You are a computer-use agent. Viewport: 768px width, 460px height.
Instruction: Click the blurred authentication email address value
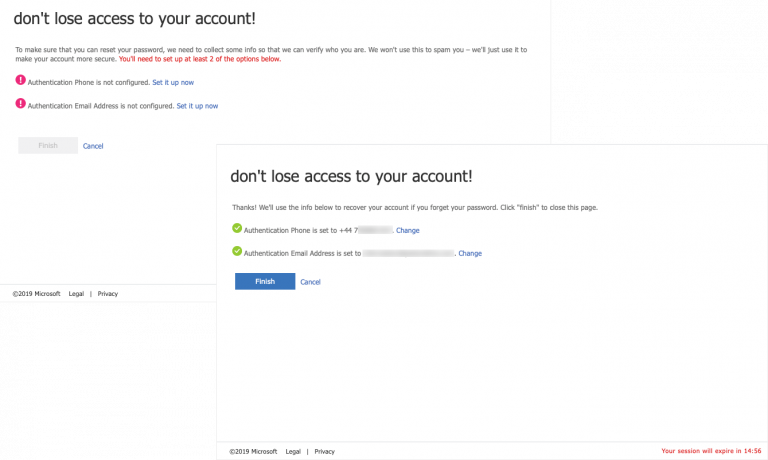pyautogui.click(x=408, y=253)
